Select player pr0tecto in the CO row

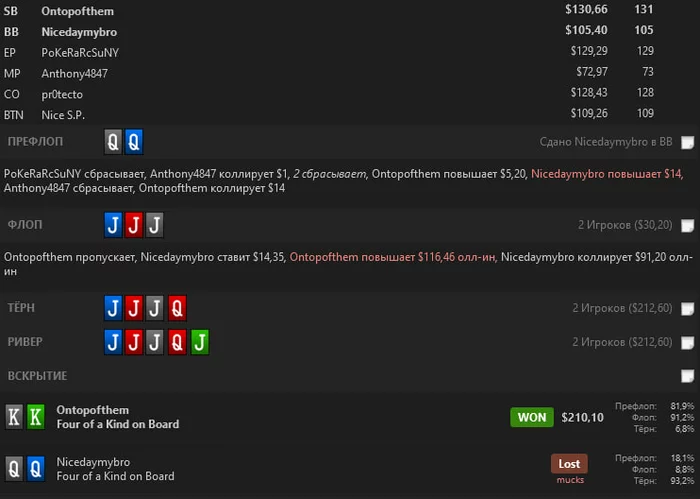tap(62, 95)
